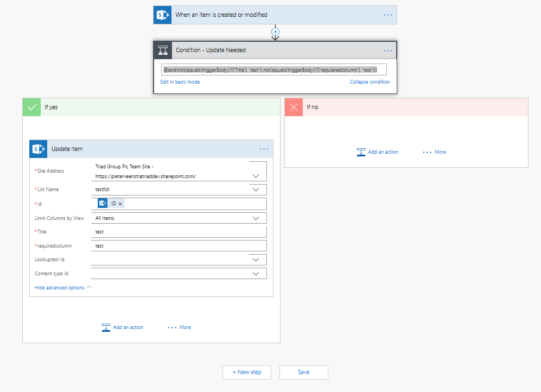Click the New step button
The width and height of the screenshot is (541, 392).
247,372
